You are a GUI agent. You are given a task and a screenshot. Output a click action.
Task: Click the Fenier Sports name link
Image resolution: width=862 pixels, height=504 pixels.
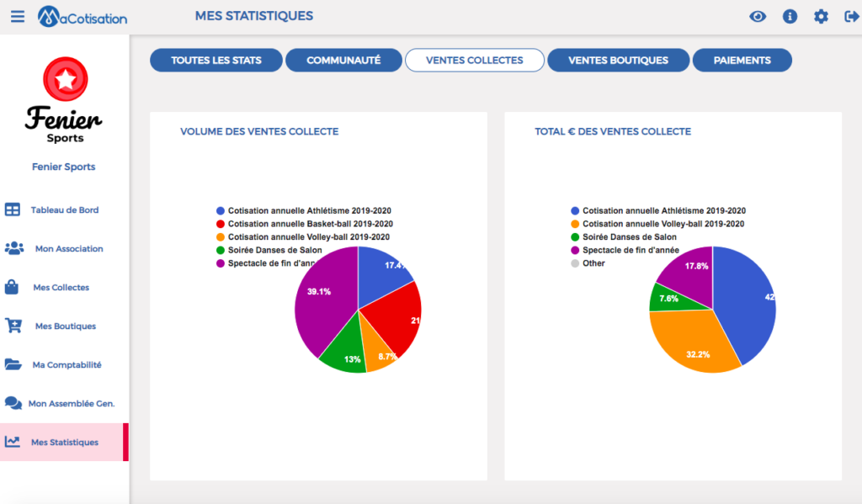pos(64,167)
